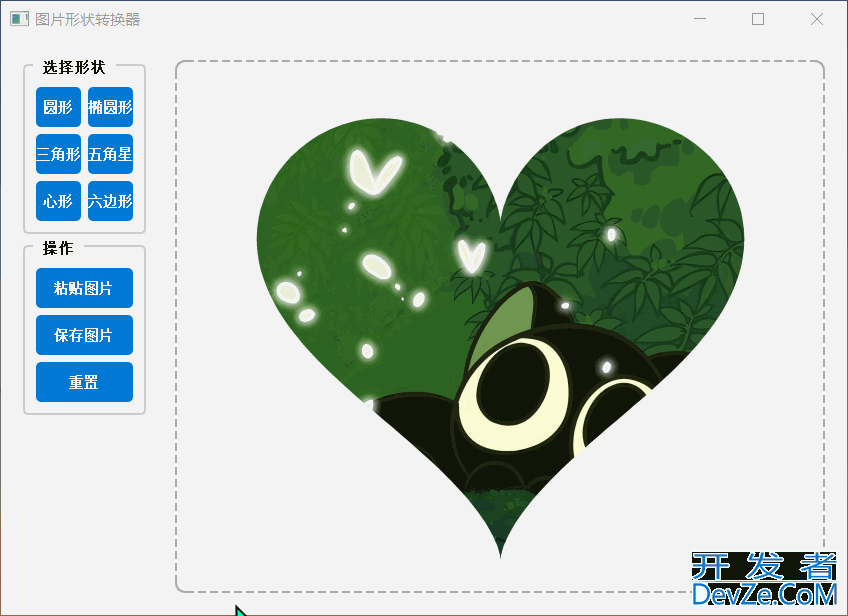Switch to the 六边形 hexagon shape
This screenshot has height=616, width=848.
pos(110,201)
